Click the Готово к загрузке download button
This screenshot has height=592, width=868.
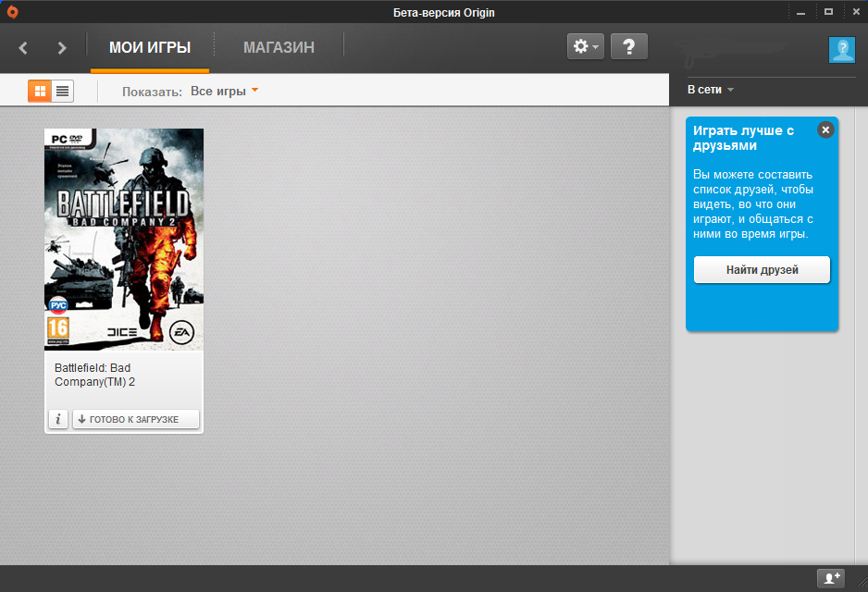136,419
